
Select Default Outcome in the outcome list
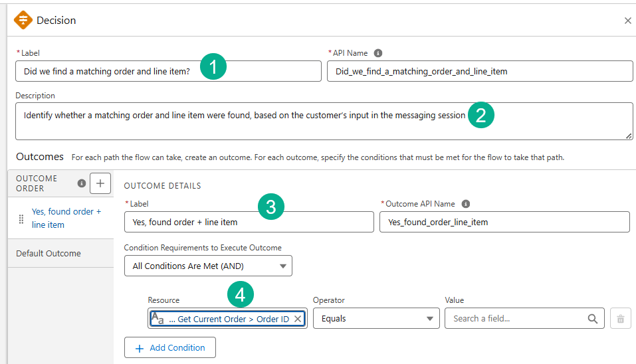pyautogui.click(x=49, y=253)
